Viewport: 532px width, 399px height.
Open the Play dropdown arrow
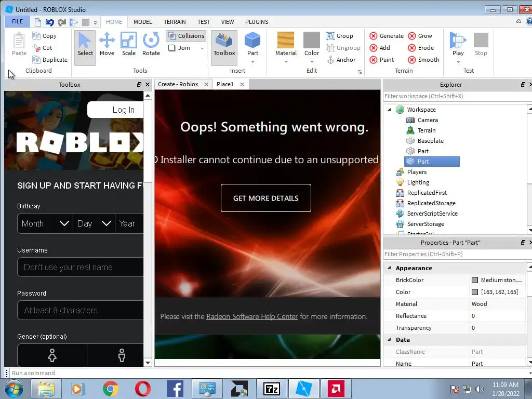[458, 62]
